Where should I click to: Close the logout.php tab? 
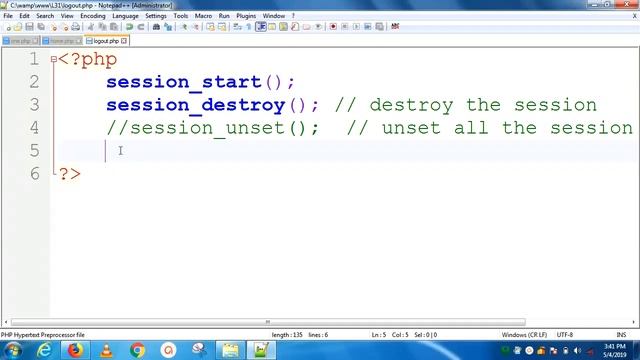point(124,41)
